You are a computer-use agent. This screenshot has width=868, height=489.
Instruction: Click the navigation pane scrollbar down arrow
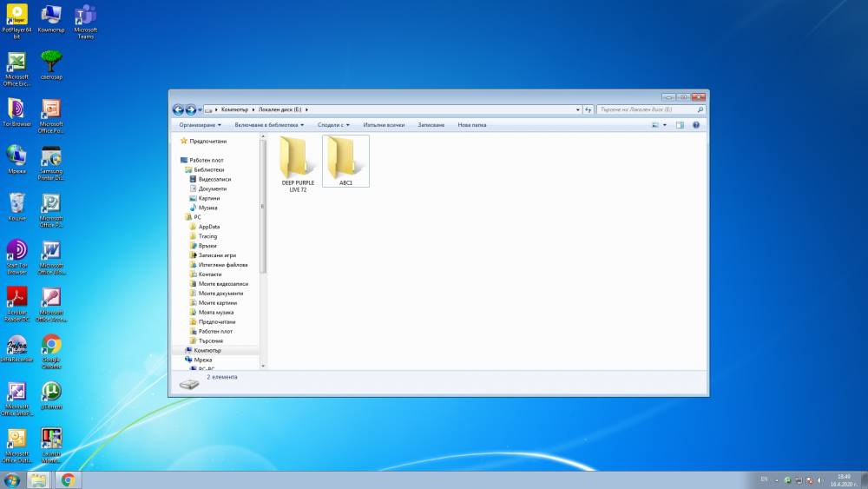pos(263,366)
